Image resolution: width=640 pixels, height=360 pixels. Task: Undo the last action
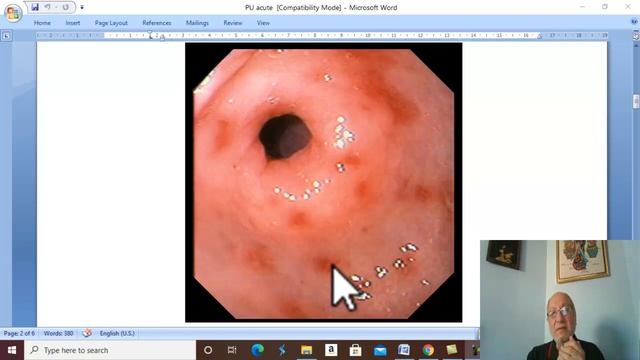[x=47, y=7]
